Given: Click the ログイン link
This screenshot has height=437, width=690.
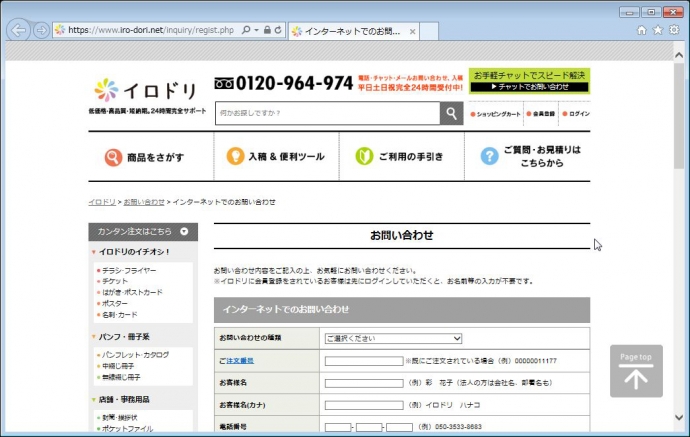Looking at the screenshot, I should pyautogui.click(x=576, y=114).
